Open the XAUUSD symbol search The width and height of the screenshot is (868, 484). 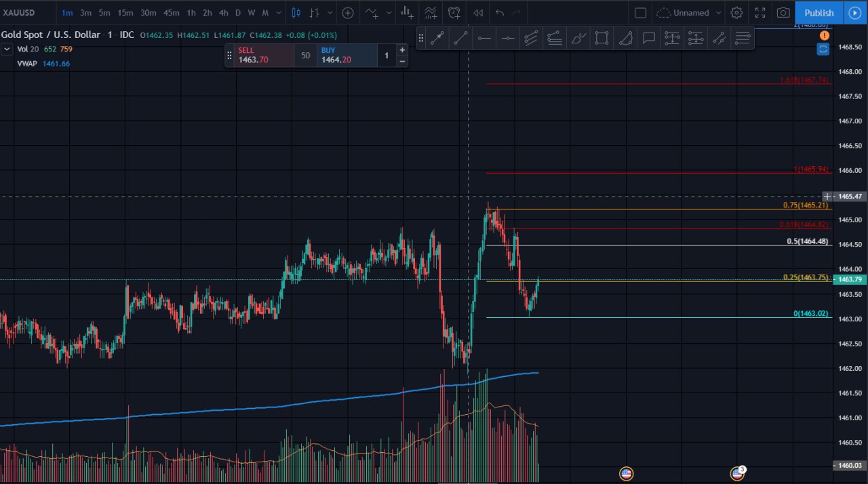[x=20, y=13]
